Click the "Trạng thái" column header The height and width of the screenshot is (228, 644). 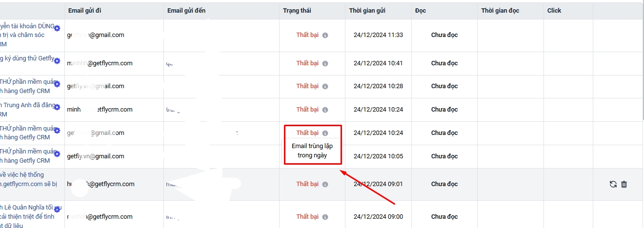click(297, 11)
